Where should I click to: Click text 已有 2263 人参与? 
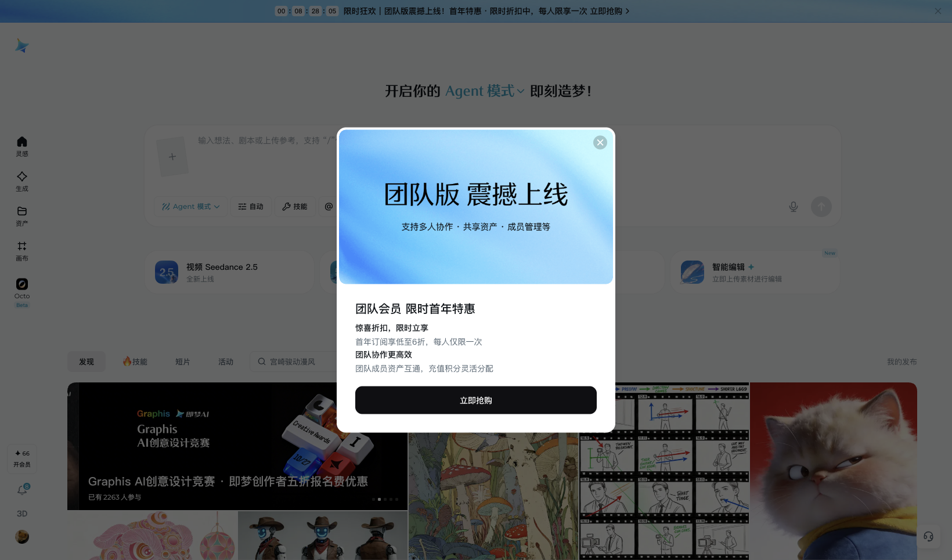[114, 497]
